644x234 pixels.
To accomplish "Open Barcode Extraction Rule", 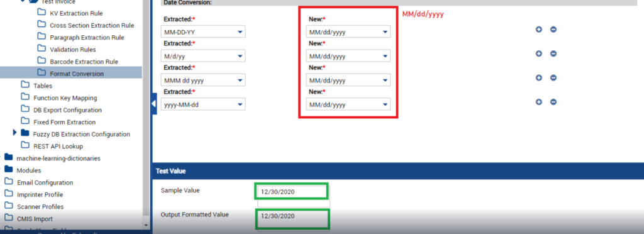I will point(84,62).
